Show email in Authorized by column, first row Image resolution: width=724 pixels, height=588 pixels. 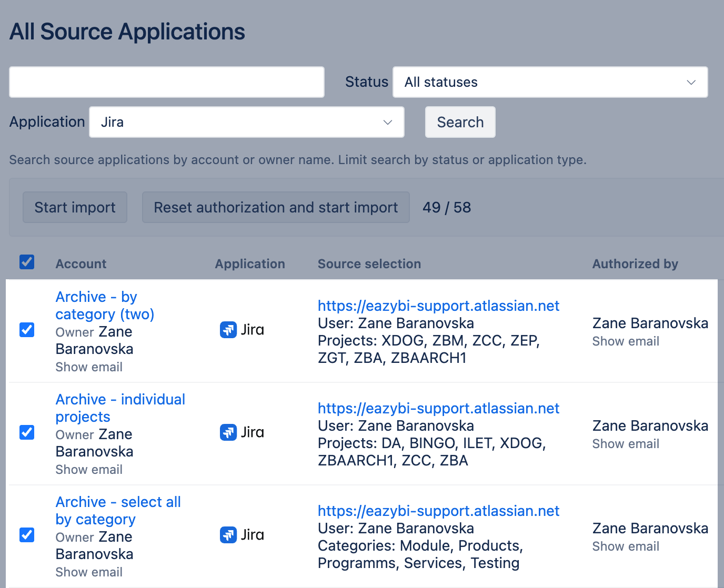(x=626, y=341)
